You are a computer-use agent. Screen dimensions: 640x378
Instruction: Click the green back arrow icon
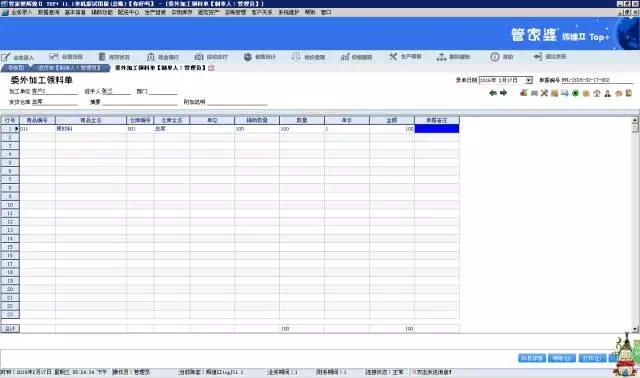tap(493, 93)
